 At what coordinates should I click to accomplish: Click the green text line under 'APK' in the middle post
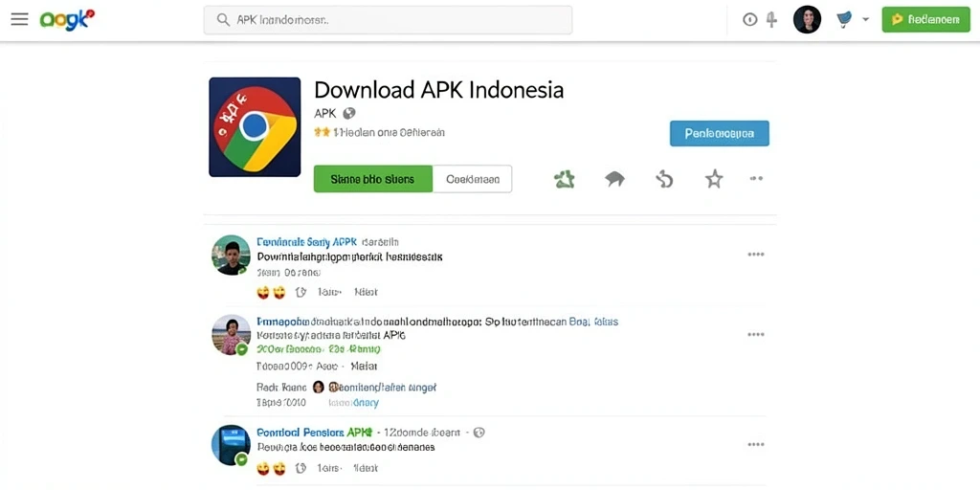click(x=318, y=348)
